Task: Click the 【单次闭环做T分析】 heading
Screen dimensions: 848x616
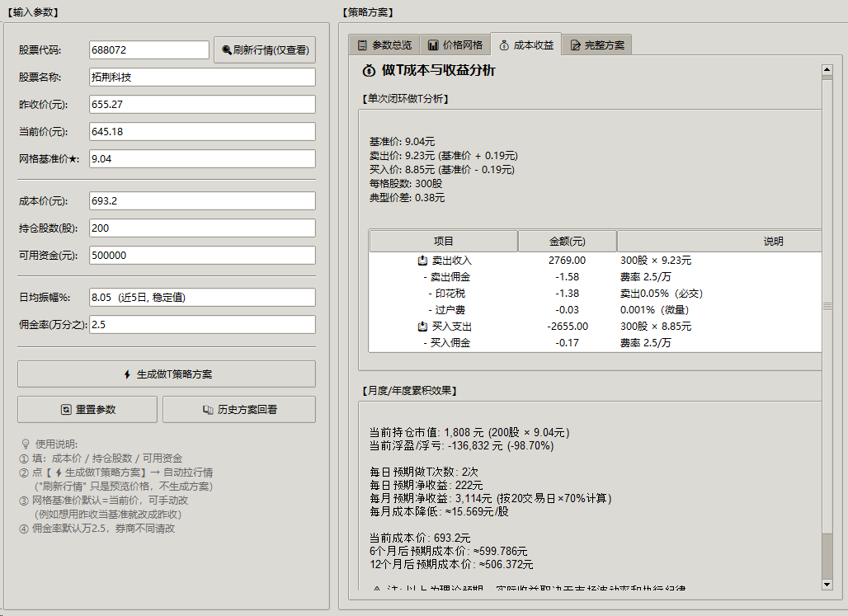Action: click(x=406, y=98)
